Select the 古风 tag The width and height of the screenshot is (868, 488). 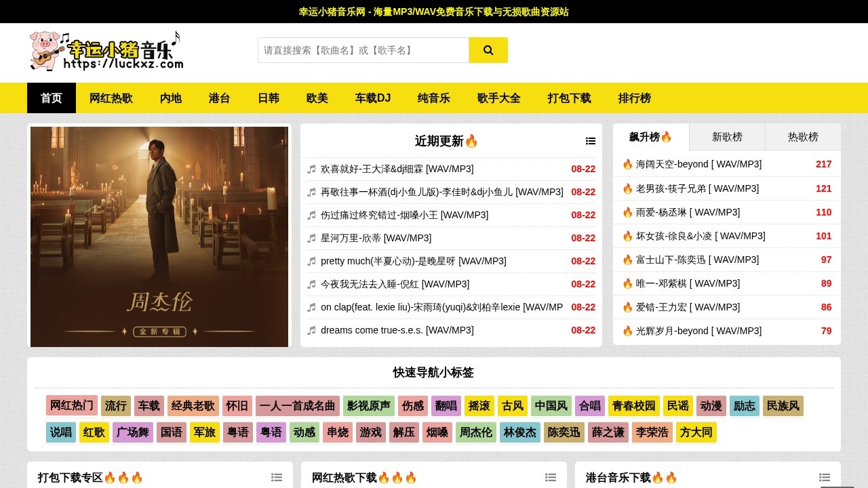tap(513, 406)
